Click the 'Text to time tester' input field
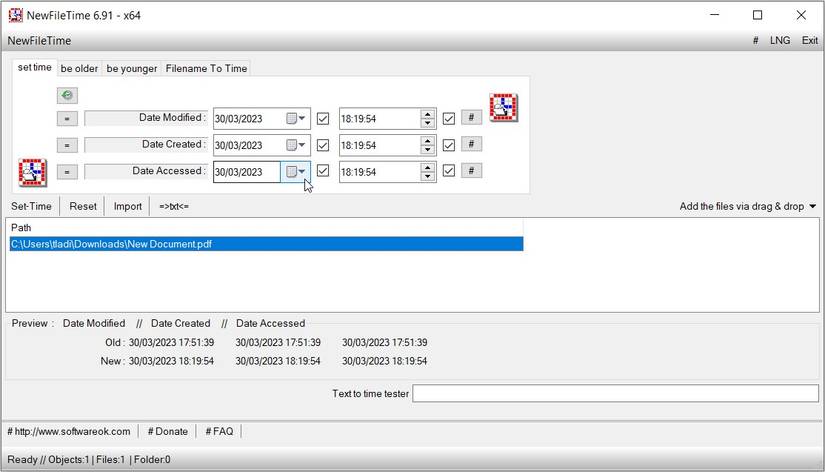825x472 pixels. pos(616,393)
